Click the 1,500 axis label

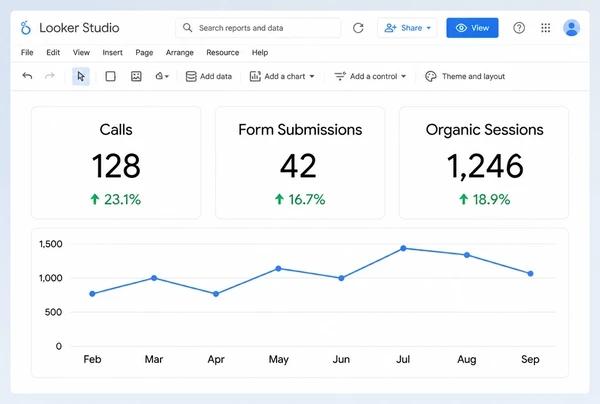coord(51,244)
